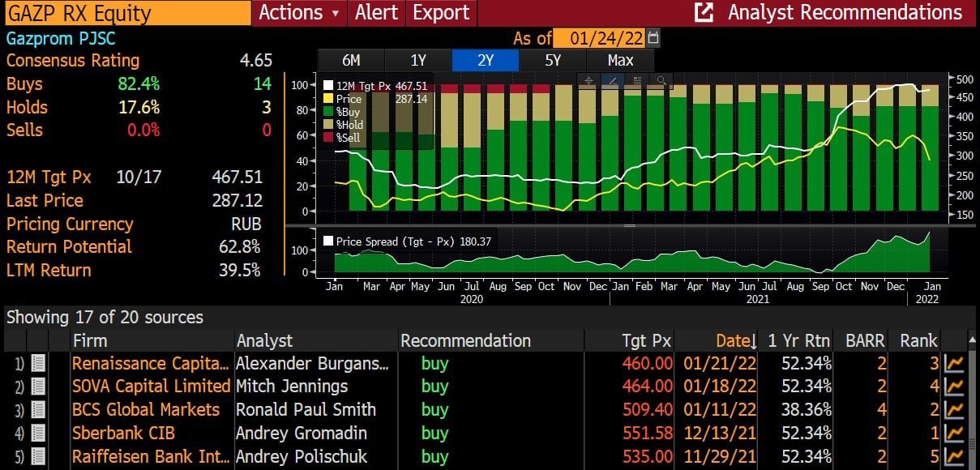Image resolution: width=980 pixels, height=470 pixels.
Task: Click date 01/11/22 in BCS row
Action: [721, 410]
